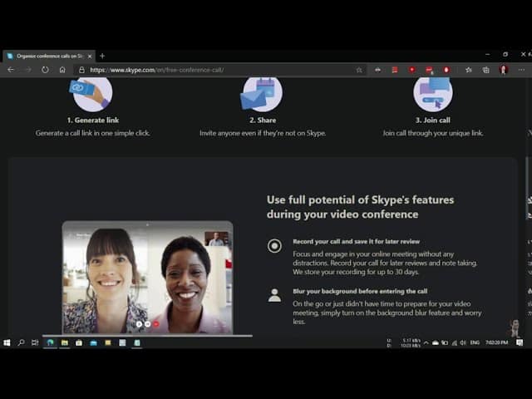Open the Favorites list icon in toolbar

(469, 70)
